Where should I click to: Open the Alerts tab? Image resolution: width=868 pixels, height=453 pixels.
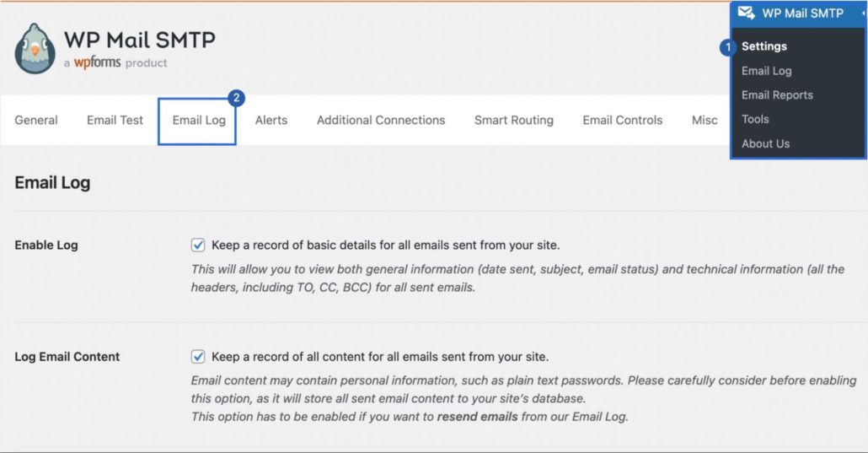click(271, 121)
